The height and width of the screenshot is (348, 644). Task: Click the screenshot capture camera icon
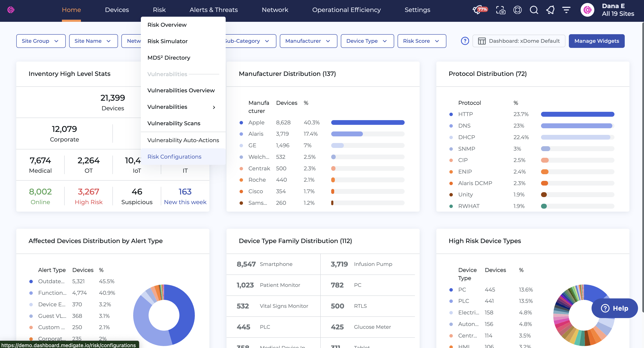pos(501,10)
